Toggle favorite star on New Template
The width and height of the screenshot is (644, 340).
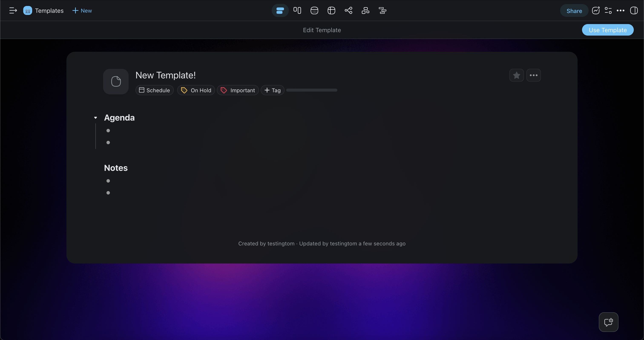click(x=516, y=75)
